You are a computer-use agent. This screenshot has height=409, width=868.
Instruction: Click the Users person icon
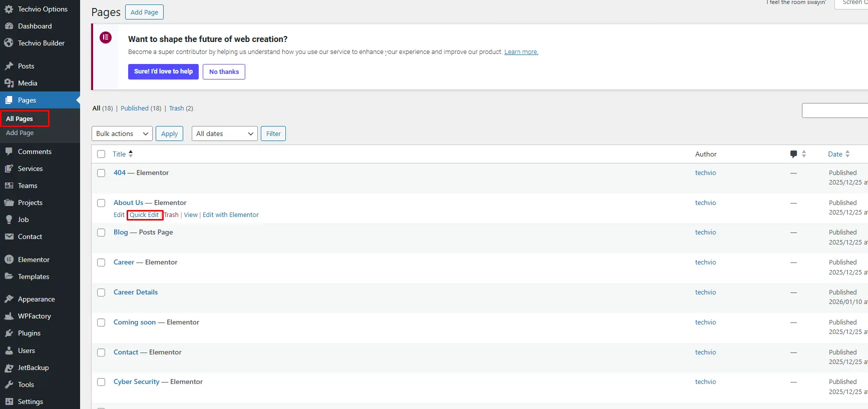tap(9, 350)
